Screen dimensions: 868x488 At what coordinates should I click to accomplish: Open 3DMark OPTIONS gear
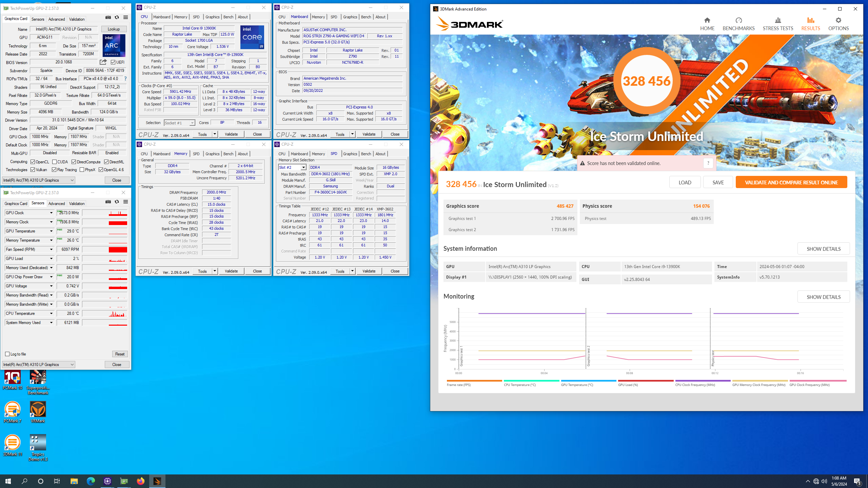[839, 24]
